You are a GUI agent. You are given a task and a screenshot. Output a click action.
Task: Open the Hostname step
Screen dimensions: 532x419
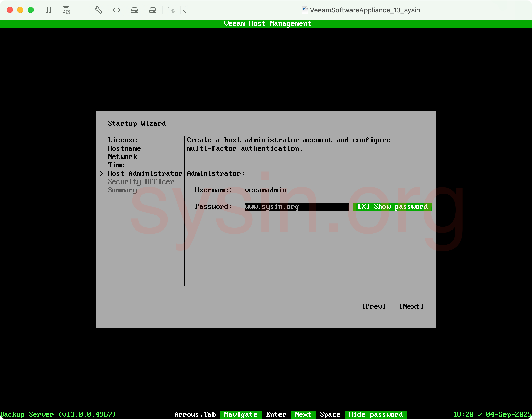coord(124,148)
